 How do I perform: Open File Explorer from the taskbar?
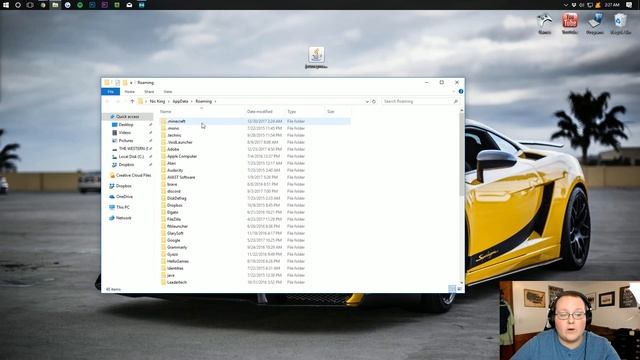[x=55, y=5]
